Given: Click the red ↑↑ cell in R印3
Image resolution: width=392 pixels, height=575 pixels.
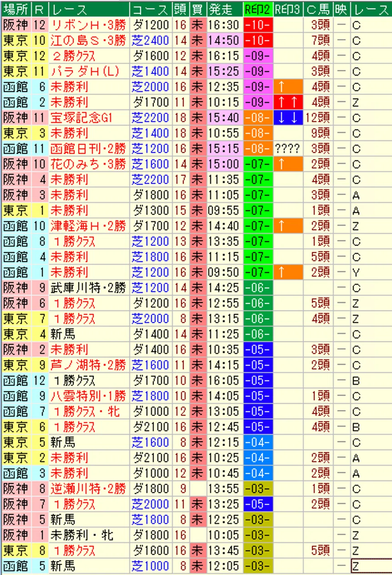Looking at the screenshot, I should pos(288,102).
